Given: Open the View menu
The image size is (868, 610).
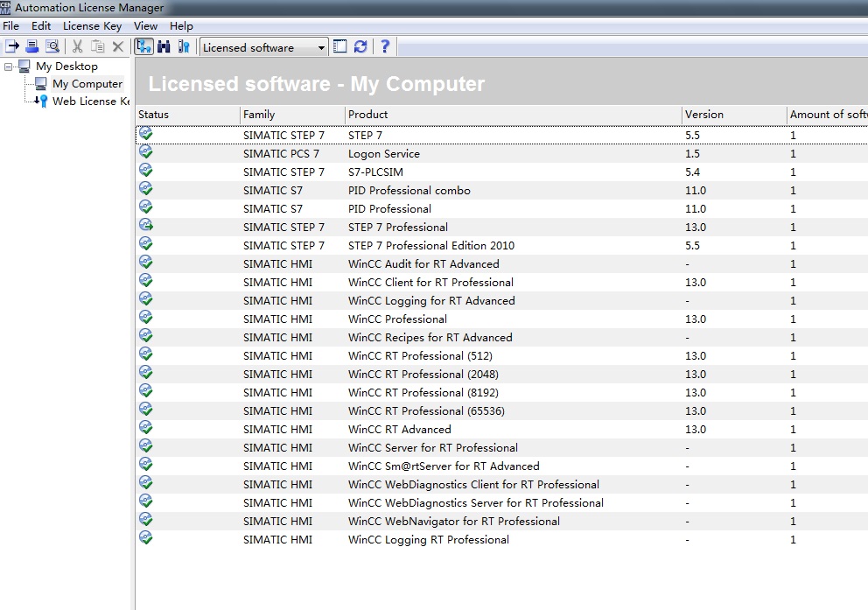Looking at the screenshot, I should coord(145,26).
